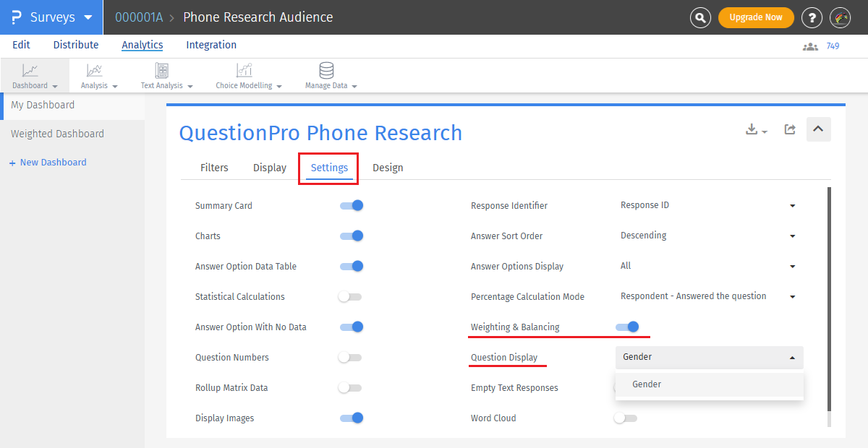The width and height of the screenshot is (868, 448).
Task: Click the settings panel vertical scrollbar
Action: coord(829,300)
